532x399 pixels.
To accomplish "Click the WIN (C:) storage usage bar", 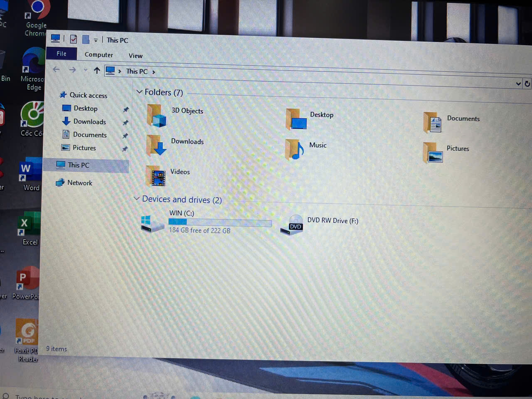I will tap(220, 223).
